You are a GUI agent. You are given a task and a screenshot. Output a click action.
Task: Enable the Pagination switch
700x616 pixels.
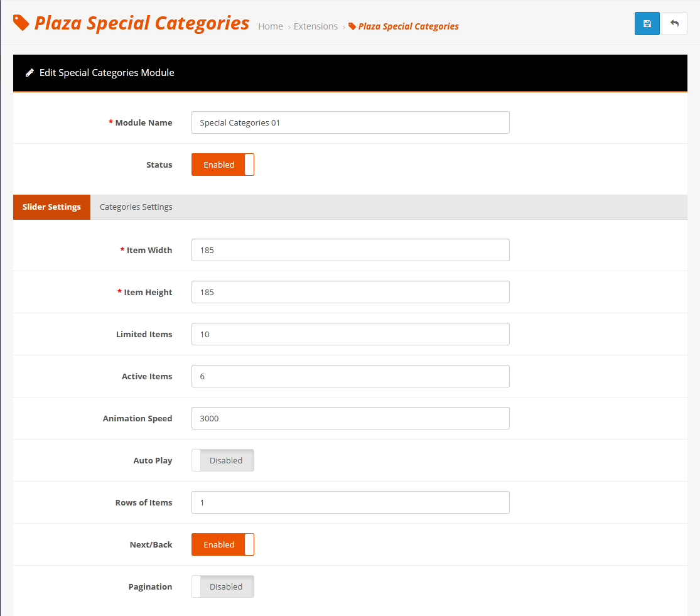[x=223, y=586]
